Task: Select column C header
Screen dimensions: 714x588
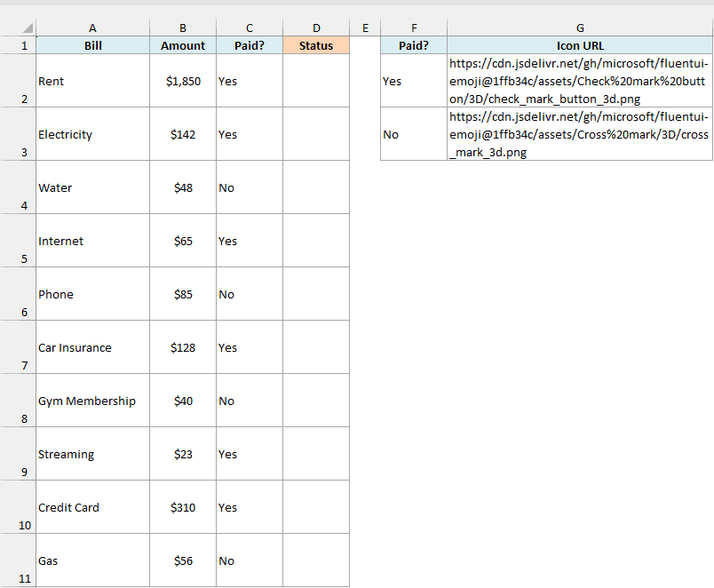Action: click(x=250, y=28)
